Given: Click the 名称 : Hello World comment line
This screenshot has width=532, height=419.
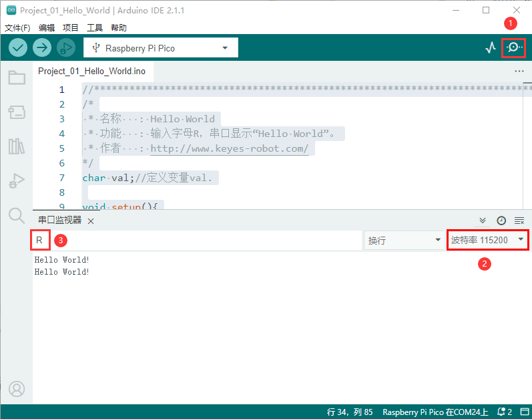Looking at the screenshot, I should [x=150, y=119].
